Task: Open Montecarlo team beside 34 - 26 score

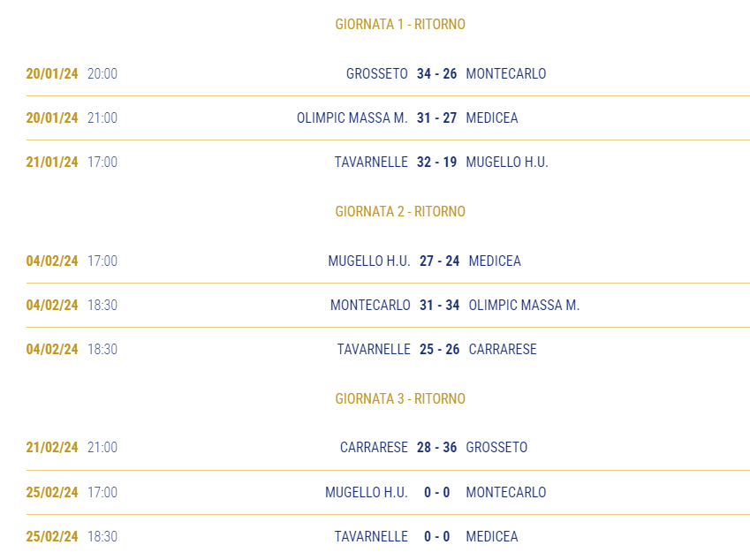Action: tap(506, 73)
